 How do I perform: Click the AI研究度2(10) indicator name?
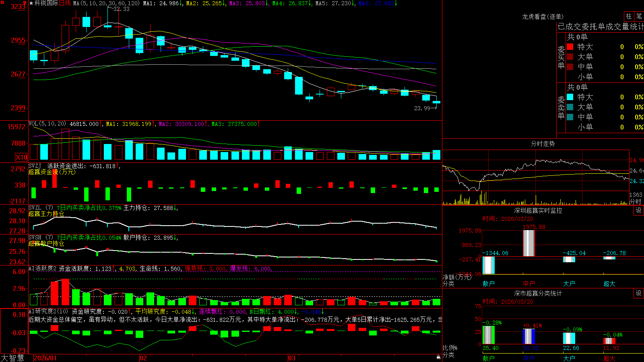[48, 311]
